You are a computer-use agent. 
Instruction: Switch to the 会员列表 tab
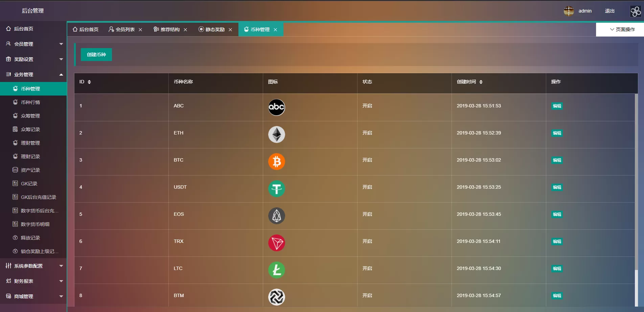coord(124,29)
